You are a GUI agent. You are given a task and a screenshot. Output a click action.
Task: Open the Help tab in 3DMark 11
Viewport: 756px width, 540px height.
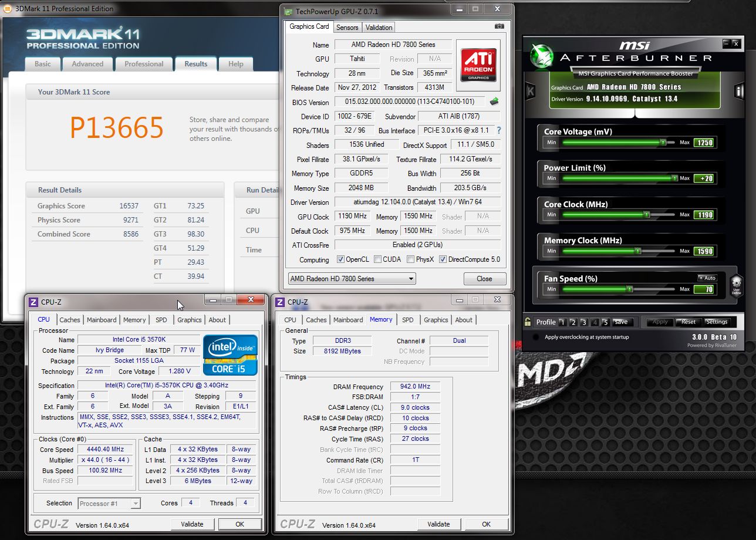pos(235,64)
